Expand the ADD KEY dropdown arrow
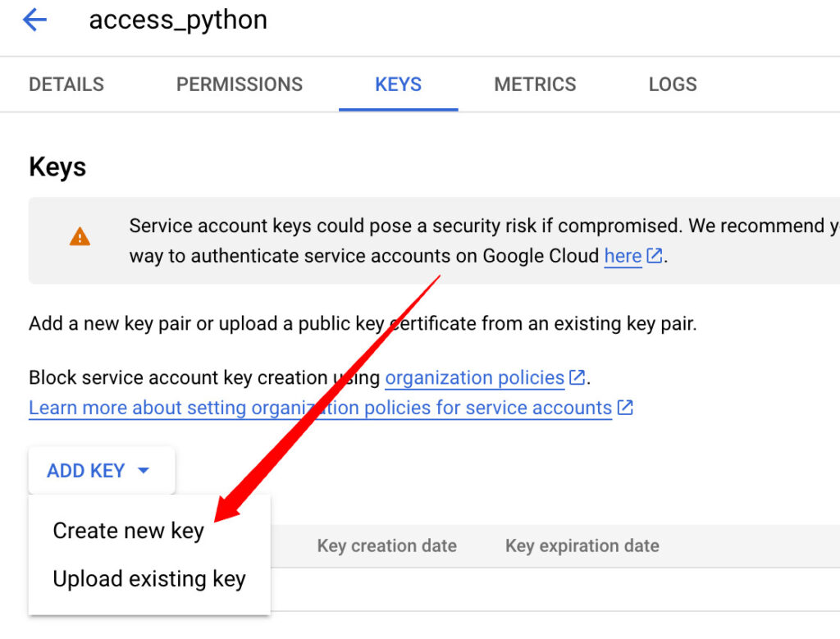This screenshot has width=840, height=639. (144, 471)
